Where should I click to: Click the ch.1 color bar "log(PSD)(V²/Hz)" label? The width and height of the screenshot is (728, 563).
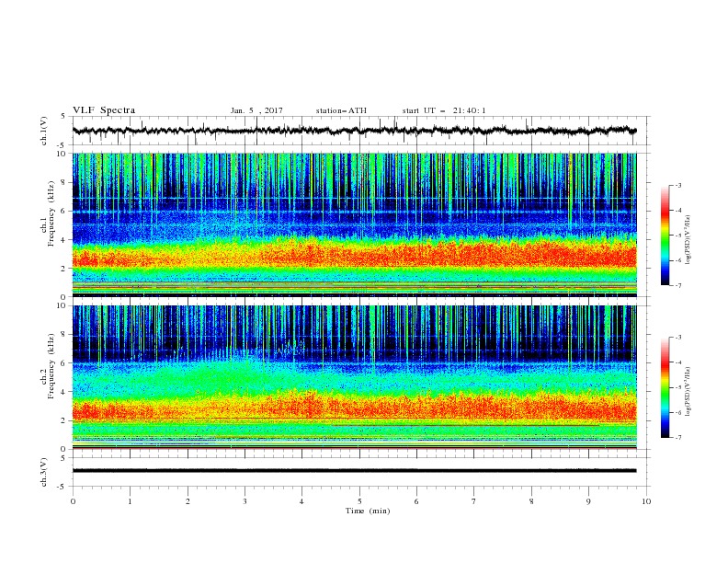pyautogui.click(x=688, y=240)
